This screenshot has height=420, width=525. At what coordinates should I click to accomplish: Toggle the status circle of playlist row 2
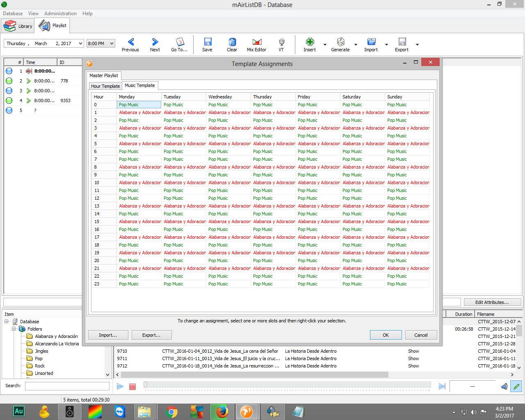coord(9,81)
